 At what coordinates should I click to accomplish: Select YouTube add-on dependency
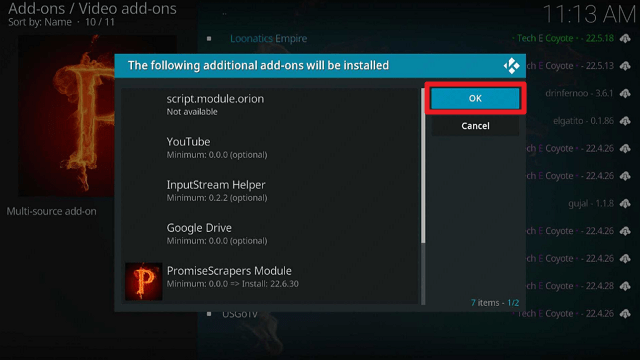coord(271,148)
